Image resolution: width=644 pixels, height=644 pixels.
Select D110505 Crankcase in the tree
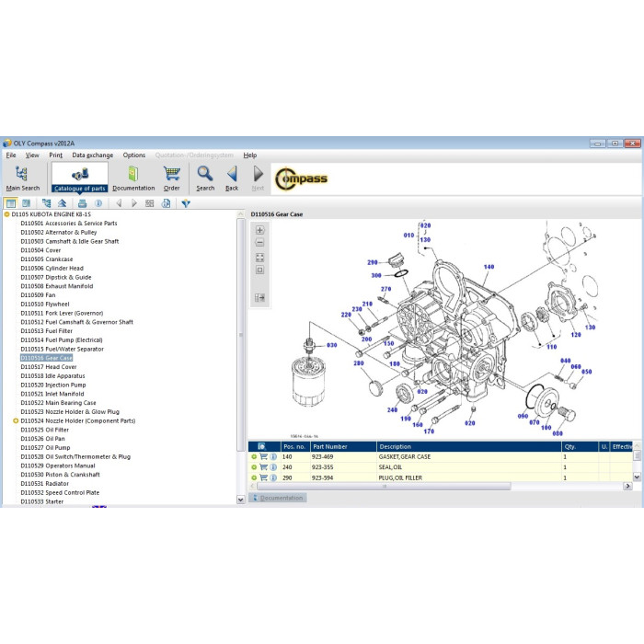pyautogui.click(x=46, y=259)
